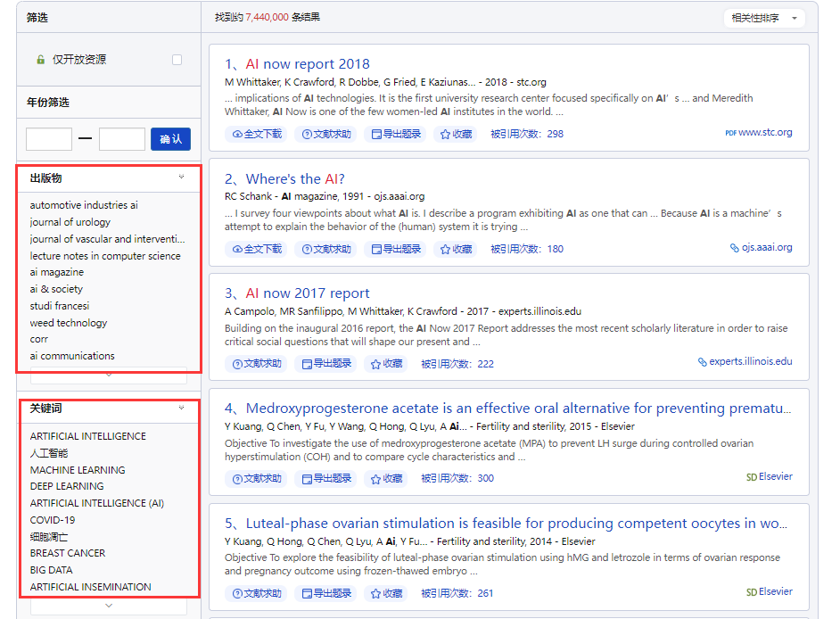
Task: Enable the 仅开放资源 checkbox
Action: click(177, 60)
